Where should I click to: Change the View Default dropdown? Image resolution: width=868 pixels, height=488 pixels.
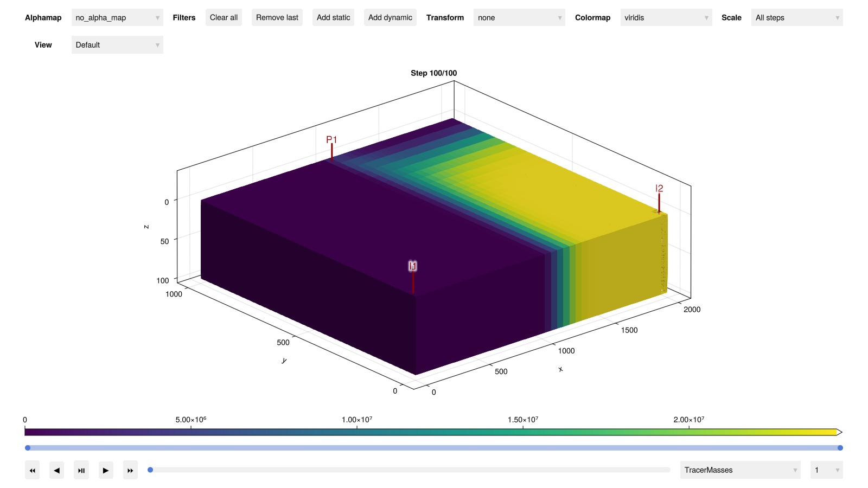117,45
